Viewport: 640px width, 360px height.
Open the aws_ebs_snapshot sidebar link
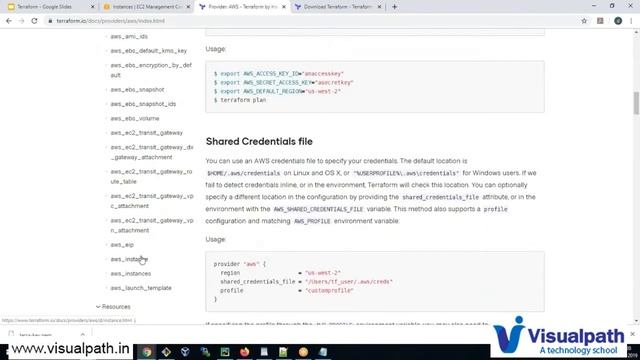pyautogui.click(x=137, y=89)
